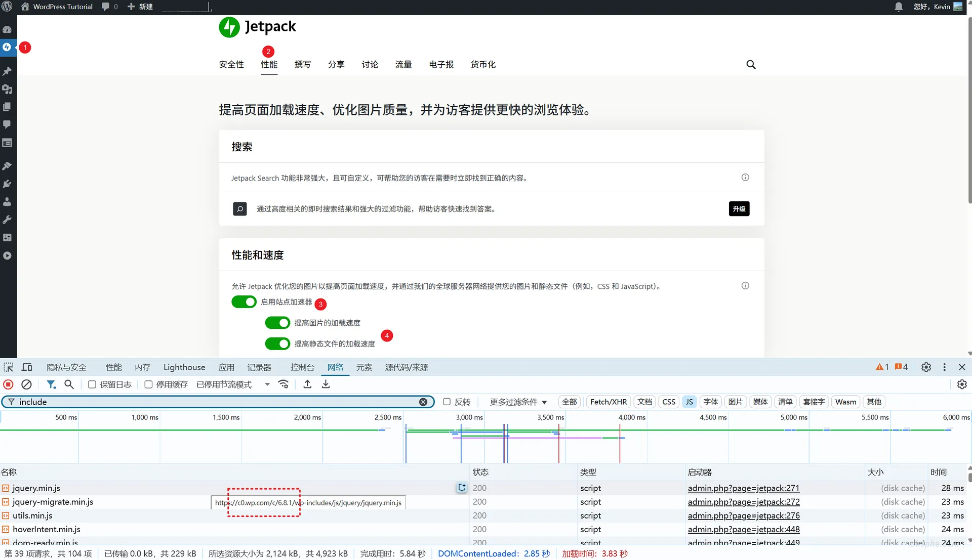This screenshot has width=972, height=560.
Task: Clear the network log with the block icon
Action: pos(26,384)
